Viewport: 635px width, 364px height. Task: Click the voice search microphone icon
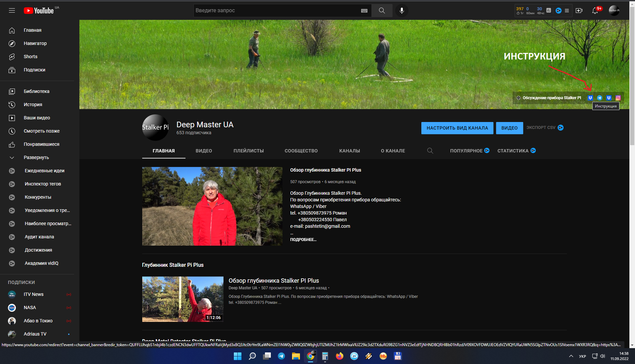pos(402,11)
